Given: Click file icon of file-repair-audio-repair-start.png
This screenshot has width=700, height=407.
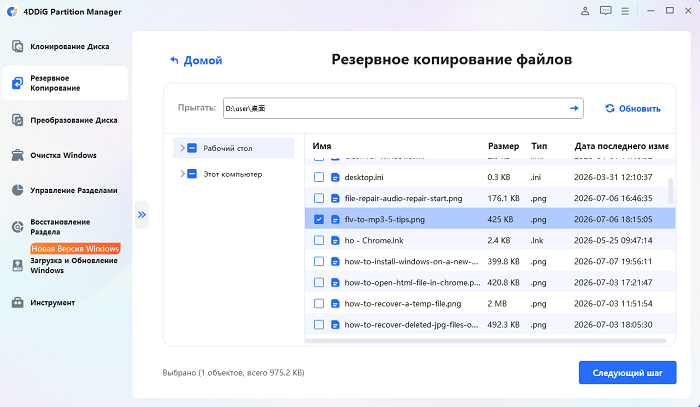Looking at the screenshot, I should pos(335,198).
